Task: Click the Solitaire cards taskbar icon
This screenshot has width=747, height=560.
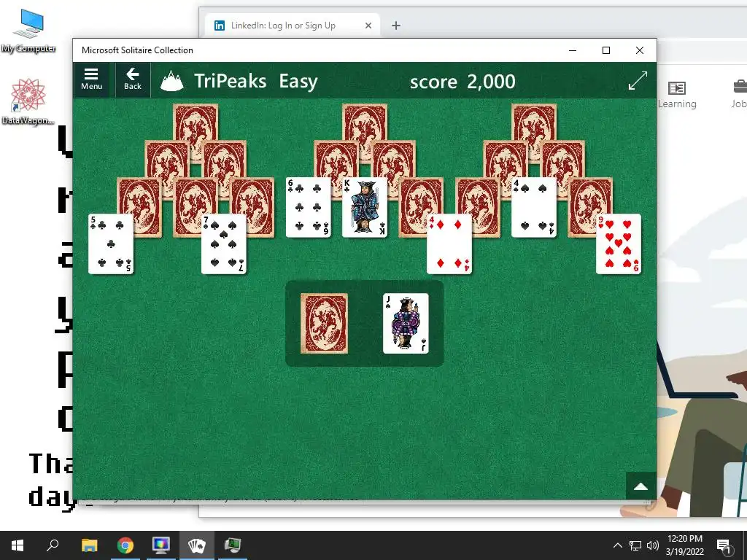Action: pyautogui.click(x=197, y=545)
